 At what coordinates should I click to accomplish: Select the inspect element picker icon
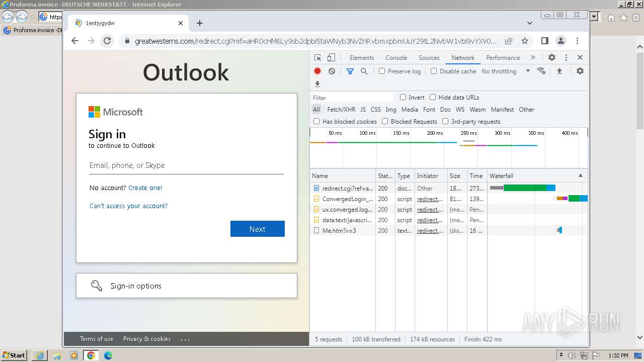(317, 57)
